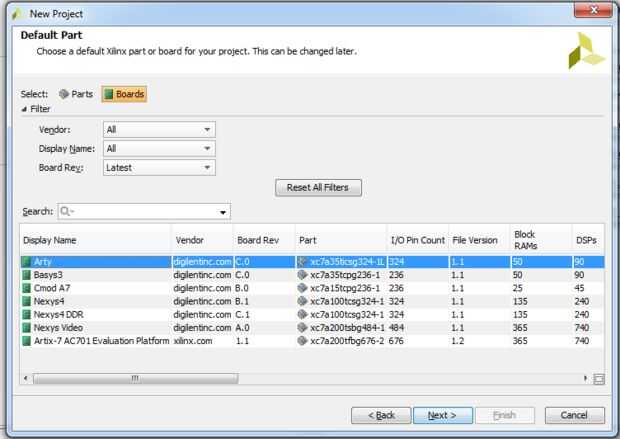Click the Nexys4 DDR board icon
Image resolution: width=620 pixels, height=439 pixels.
(26, 314)
